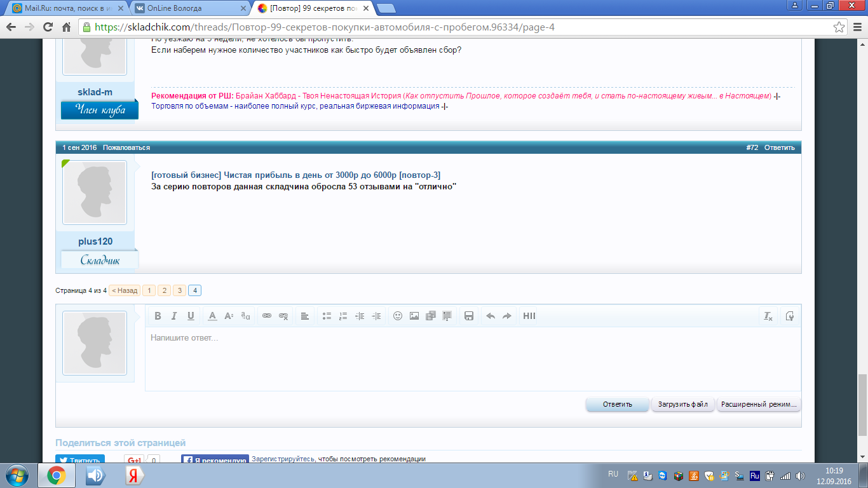This screenshot has width=868, height=488.
Task: Open the font size dropdown in editor
Action: point(229,316)
